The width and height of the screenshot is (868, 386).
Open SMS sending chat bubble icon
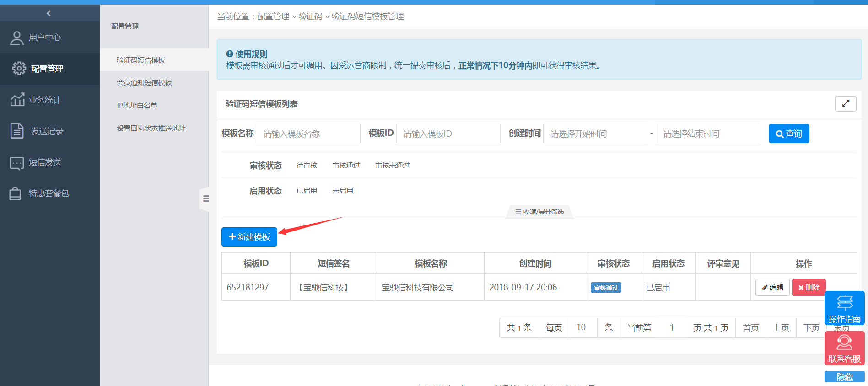tap(17, 163)
